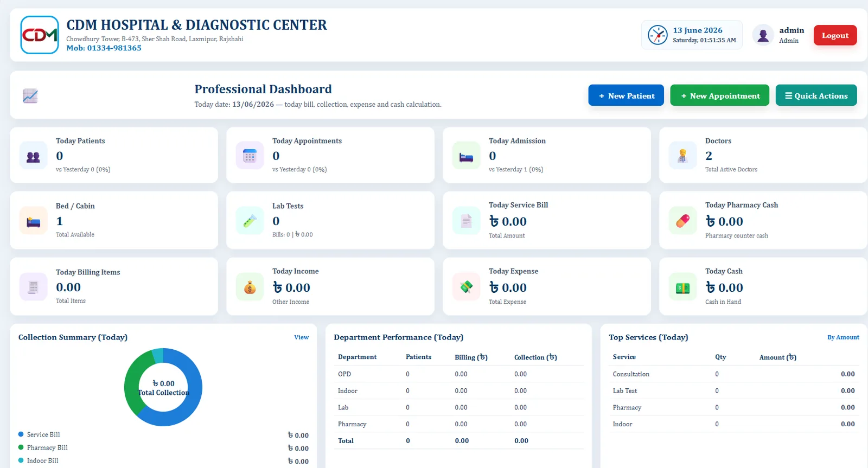Viewport: 868px width, 468px height.
Task: Click the Today Patients people icon
Action: pos(33,156)
